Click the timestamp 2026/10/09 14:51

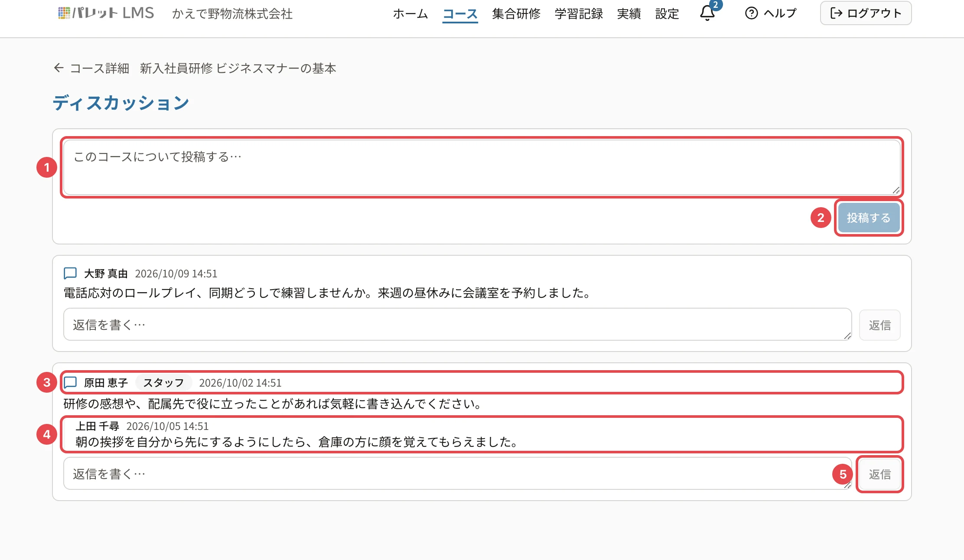click(x=176, y=273)
